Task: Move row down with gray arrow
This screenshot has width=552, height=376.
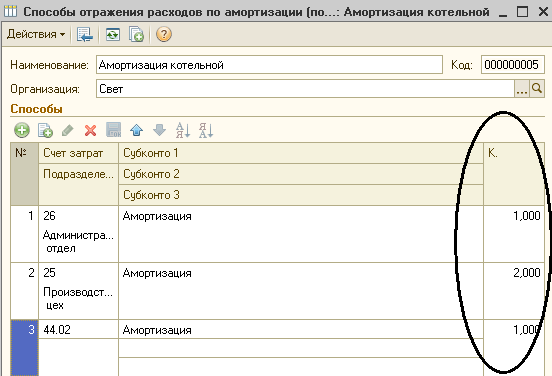Action: (x=159, y=130)
